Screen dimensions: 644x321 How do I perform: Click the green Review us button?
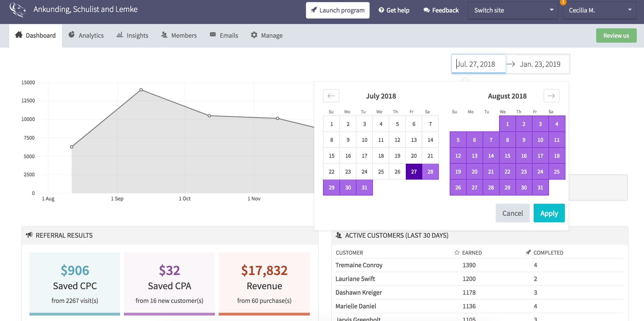point(616,35)
